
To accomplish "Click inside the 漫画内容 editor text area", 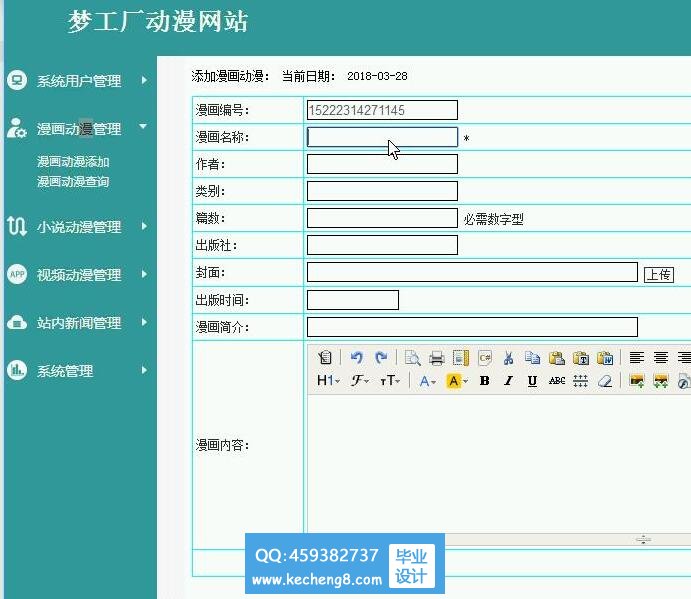I will (x=499, y=464).
